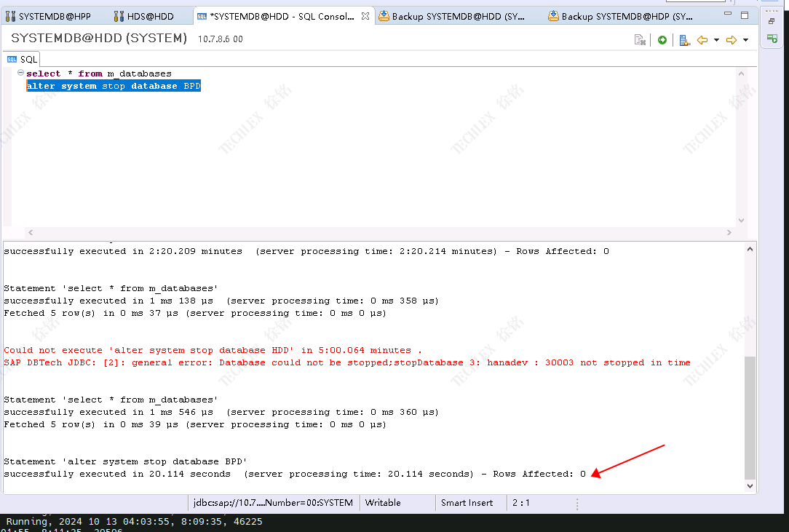Run the SQL statement with green Execute icon
Image resolution: width=789 pixels, height=532 pixels.
click(x=662, y=40)
